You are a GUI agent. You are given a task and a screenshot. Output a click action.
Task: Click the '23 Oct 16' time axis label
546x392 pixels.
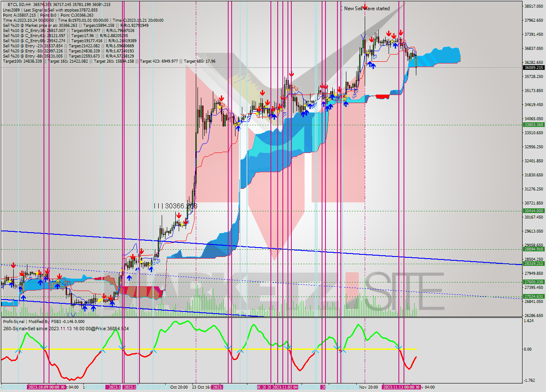pos(202,387)
